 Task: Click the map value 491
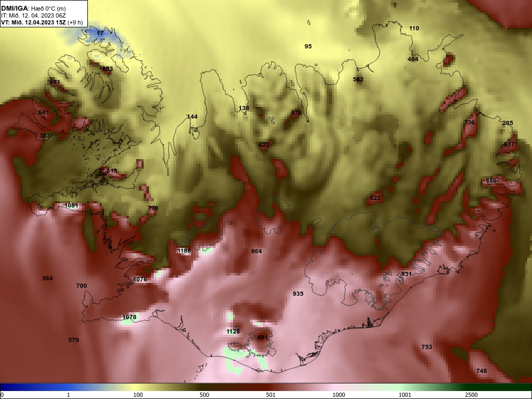click(262, 337)
